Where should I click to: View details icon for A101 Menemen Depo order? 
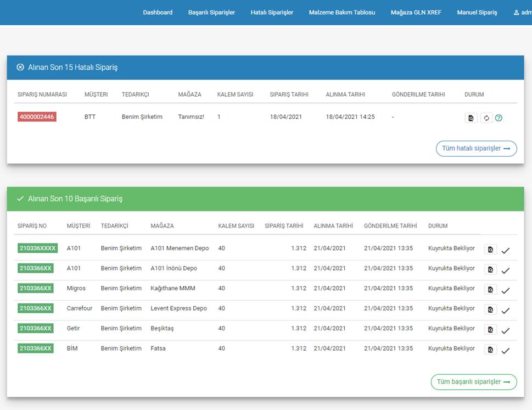[490, 250]
